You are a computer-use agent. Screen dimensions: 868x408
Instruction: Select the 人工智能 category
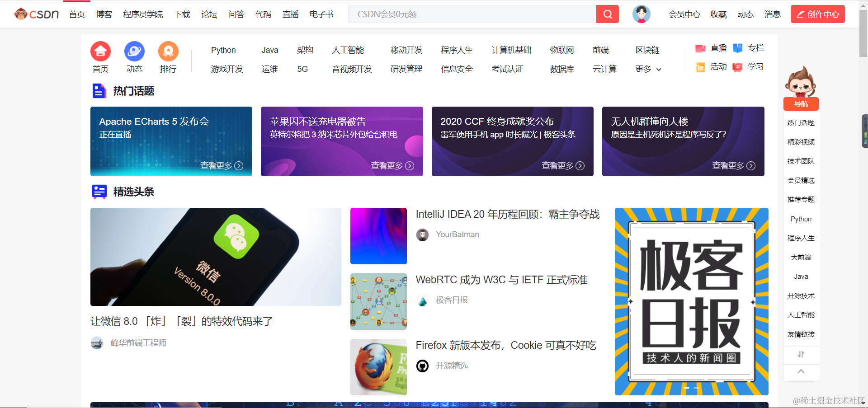(348, 50)
